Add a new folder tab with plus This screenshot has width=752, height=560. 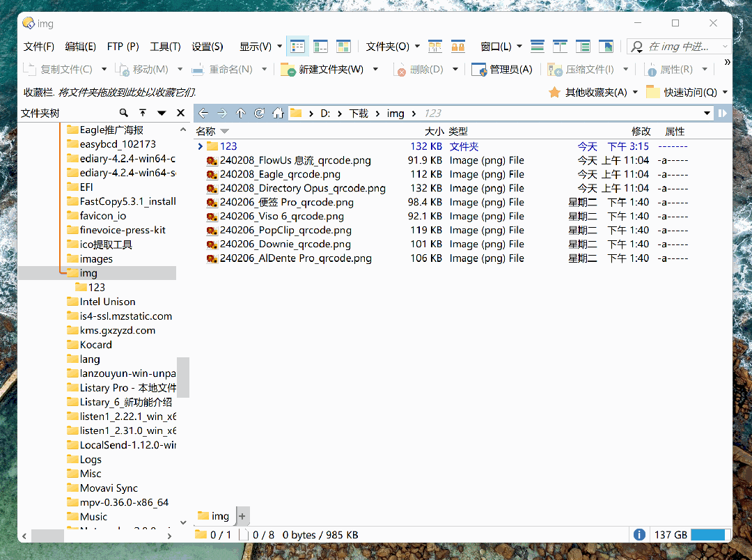click(x=242, y=516)
